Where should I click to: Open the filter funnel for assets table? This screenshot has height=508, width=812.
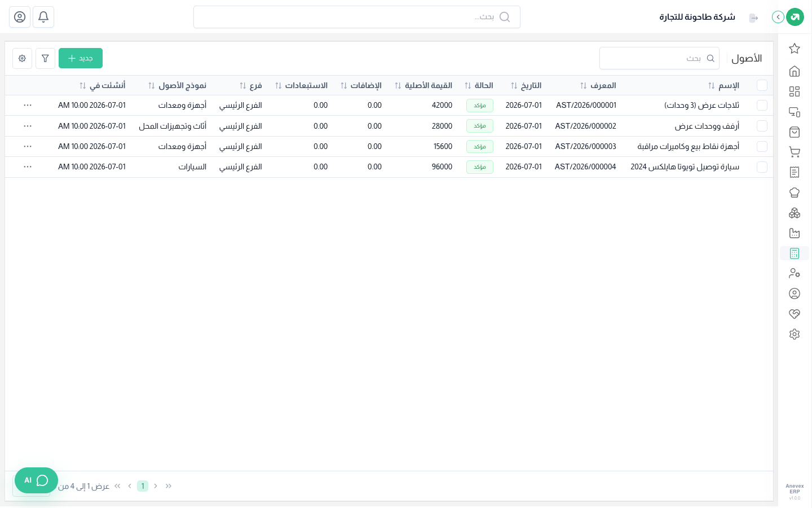(45, 58)
